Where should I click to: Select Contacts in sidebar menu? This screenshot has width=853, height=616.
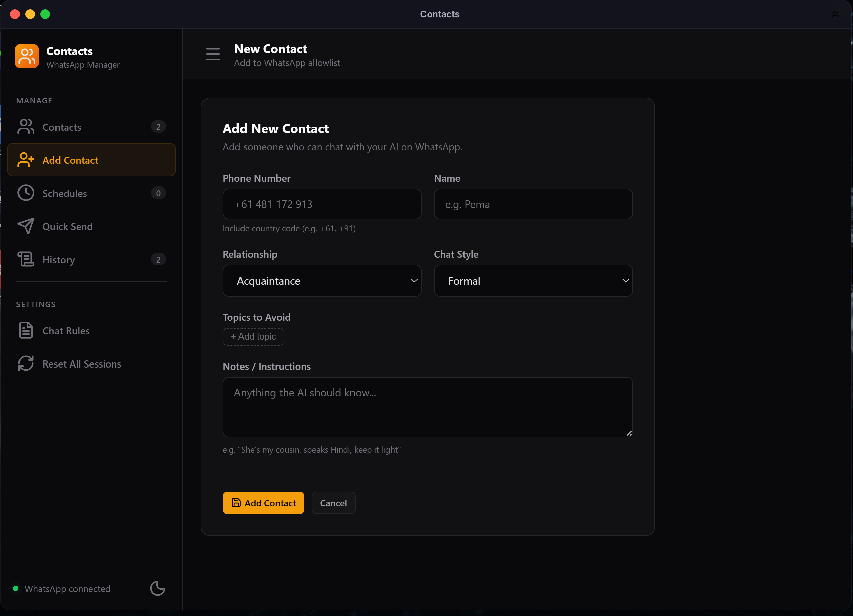pyautogui.click(x=62, y=127)
